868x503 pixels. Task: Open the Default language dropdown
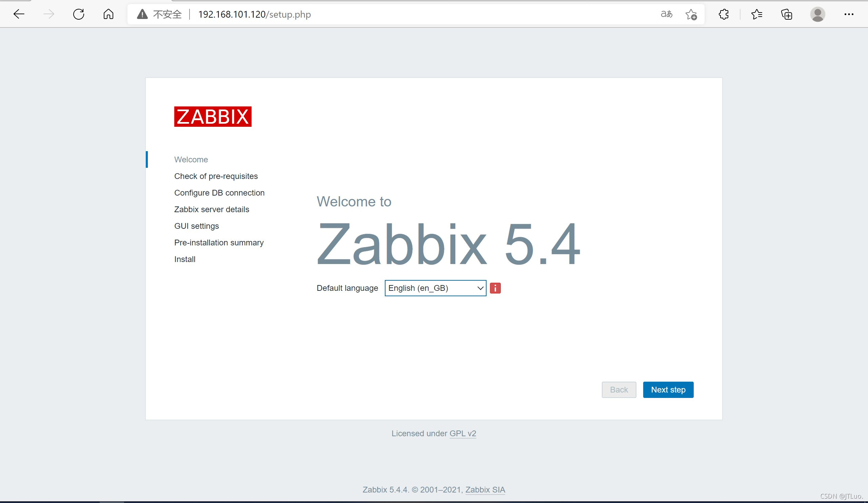click(x=435, y=288)
